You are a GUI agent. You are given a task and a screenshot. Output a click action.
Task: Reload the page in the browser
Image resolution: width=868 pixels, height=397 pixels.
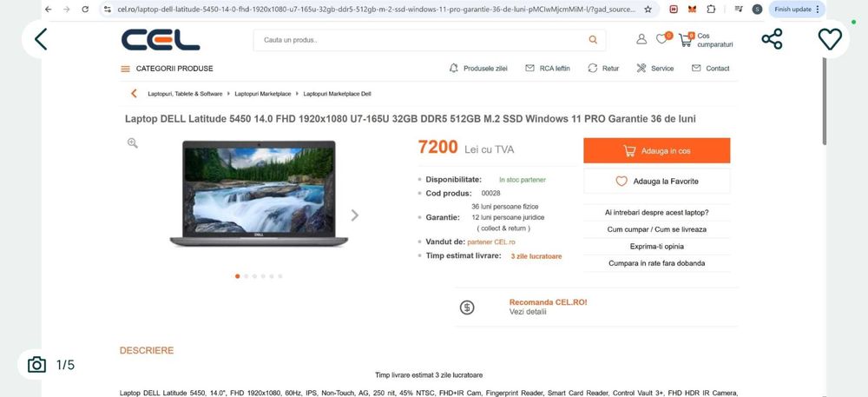pos(85,10)
